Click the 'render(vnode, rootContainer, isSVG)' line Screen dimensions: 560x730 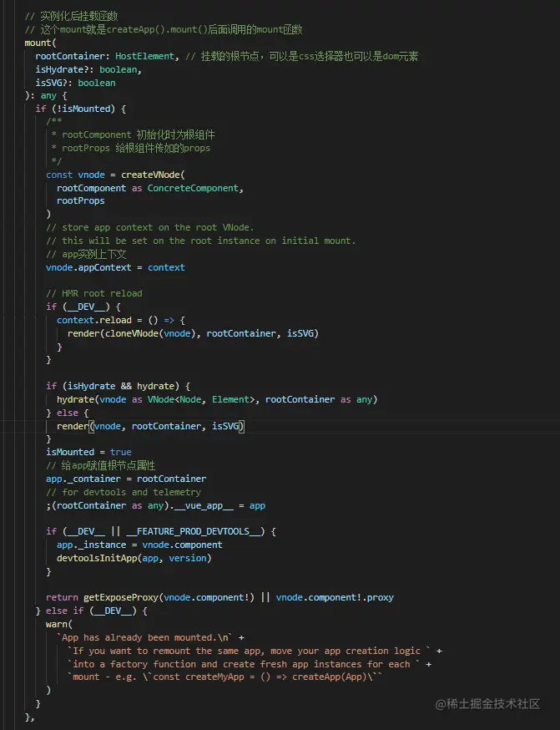pyautogui.click(x=150, y=426)
